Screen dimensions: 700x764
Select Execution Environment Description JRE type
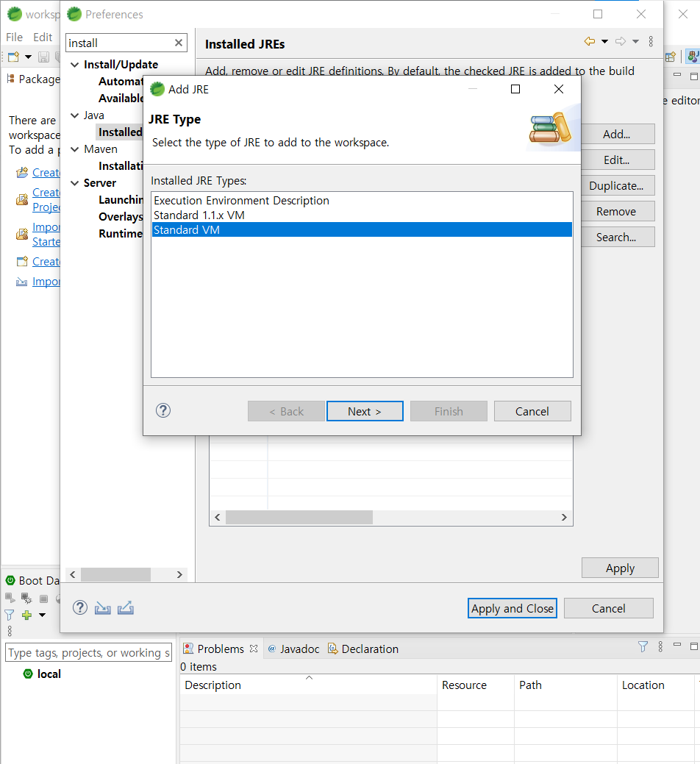point(362,200)
